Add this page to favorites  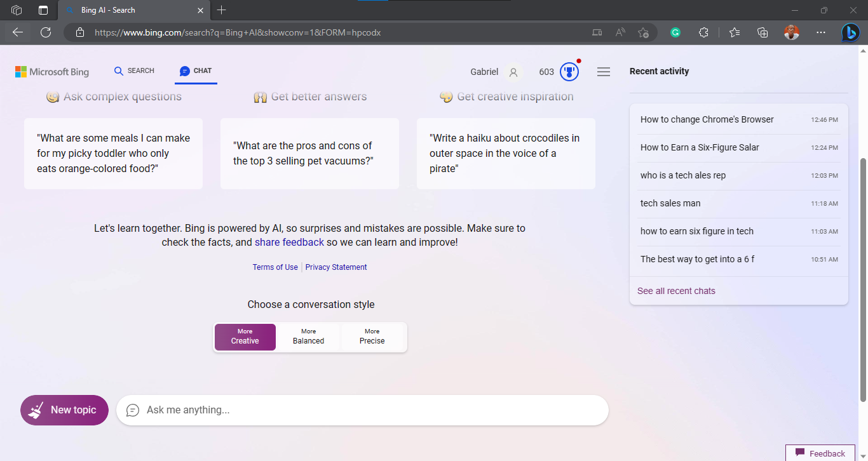[x=643, y=32]
